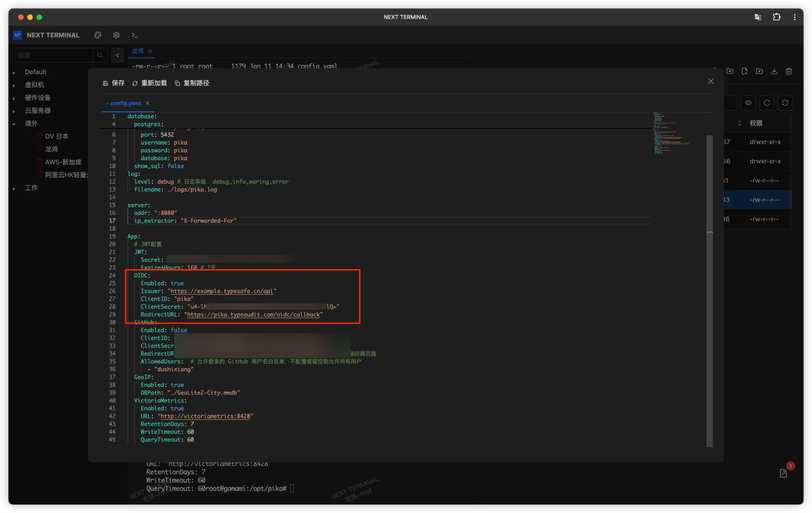
Task: Click the create new file icon
Action: tap(745, 71)
